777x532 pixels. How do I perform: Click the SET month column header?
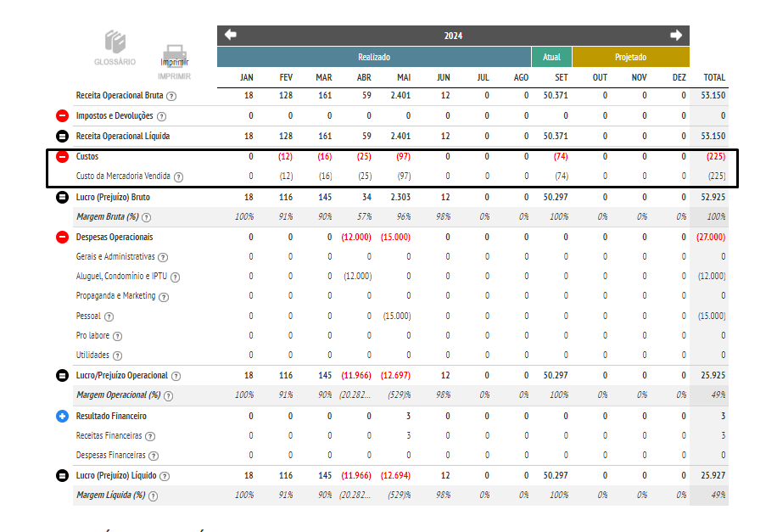[561, 77]
